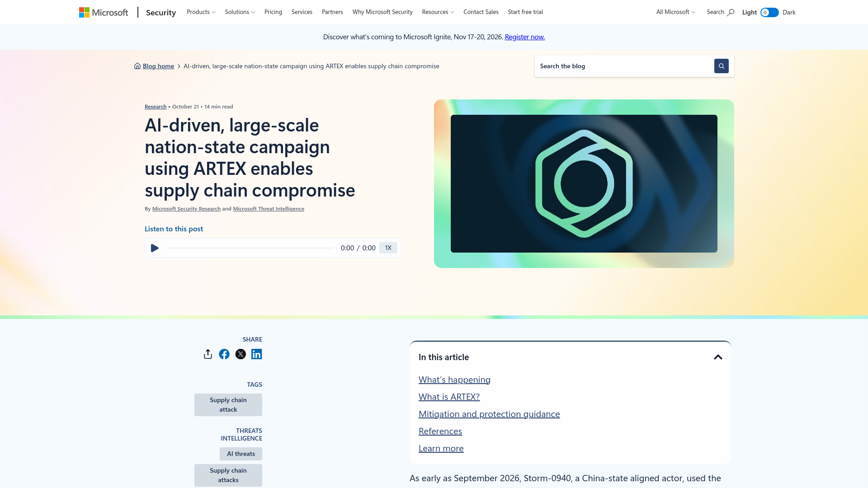Click the Blog home link
The width and height of the screenshot is (868, 488).
158,66
